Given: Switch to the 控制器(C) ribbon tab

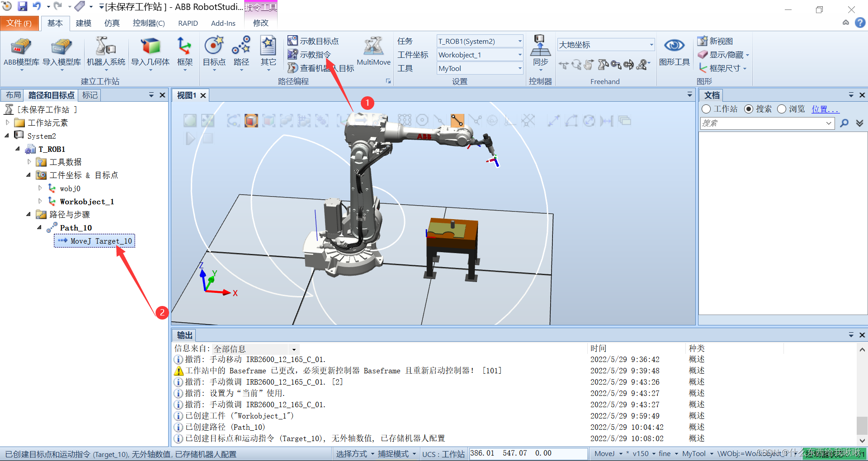Looking at the screenshot, I should click(x=149, y=23).
